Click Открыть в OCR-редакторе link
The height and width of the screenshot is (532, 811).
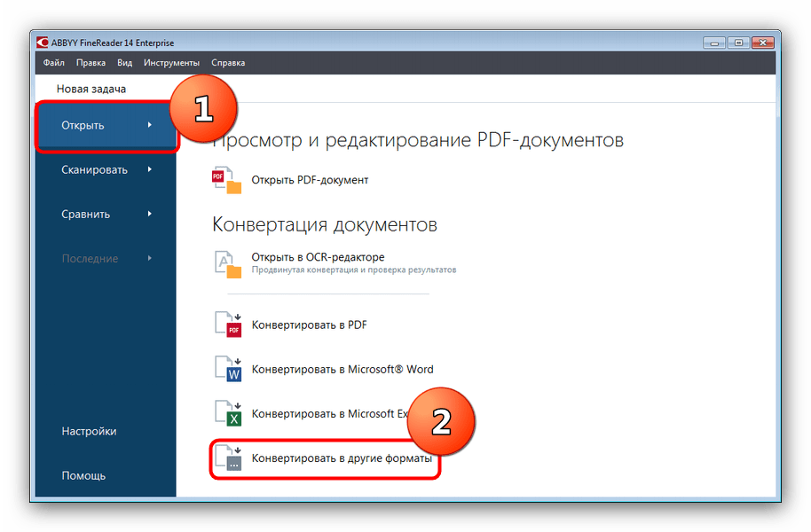click(318, 257)
